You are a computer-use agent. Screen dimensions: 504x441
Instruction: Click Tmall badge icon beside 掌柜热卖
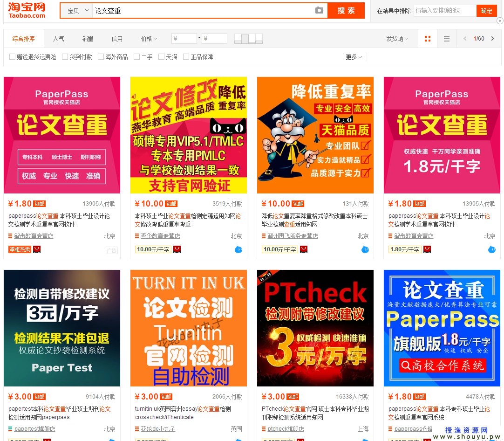coord(37,249)
